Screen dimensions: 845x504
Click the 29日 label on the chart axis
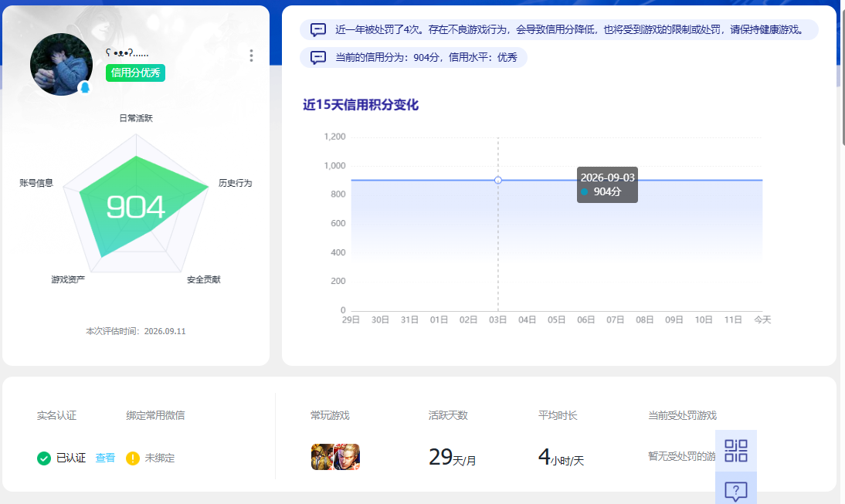pyautogui.click(x=351, y=320)
